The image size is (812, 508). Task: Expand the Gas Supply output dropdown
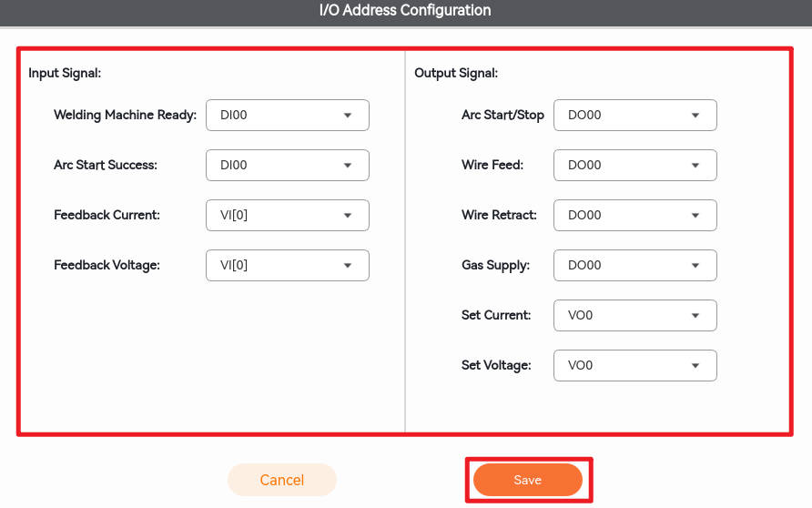click(x=634, y=265)
